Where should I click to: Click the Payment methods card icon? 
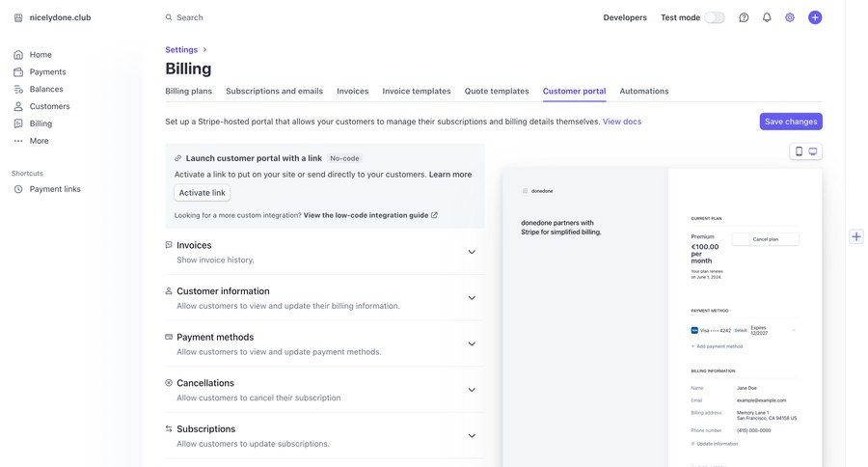[169, 337]
